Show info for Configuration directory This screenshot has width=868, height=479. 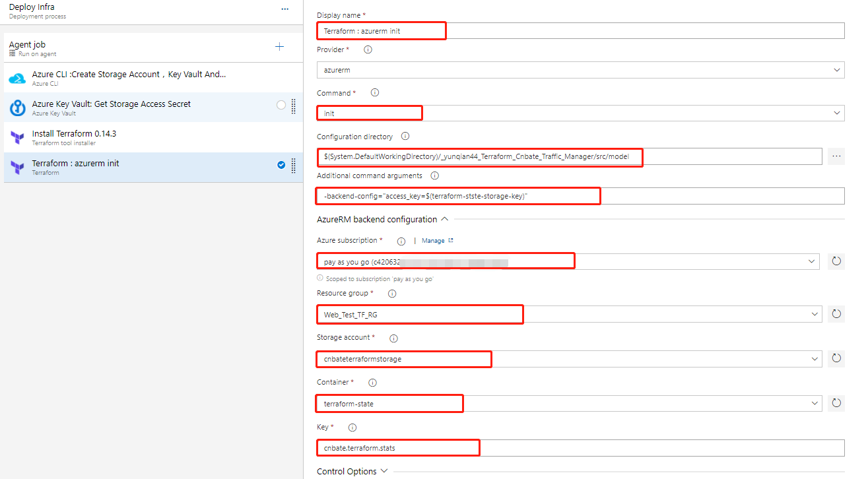click(x=405, y=137)
